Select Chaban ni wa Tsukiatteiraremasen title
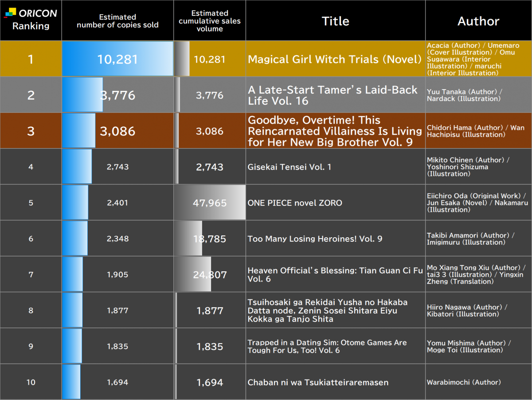 [318, 382]
